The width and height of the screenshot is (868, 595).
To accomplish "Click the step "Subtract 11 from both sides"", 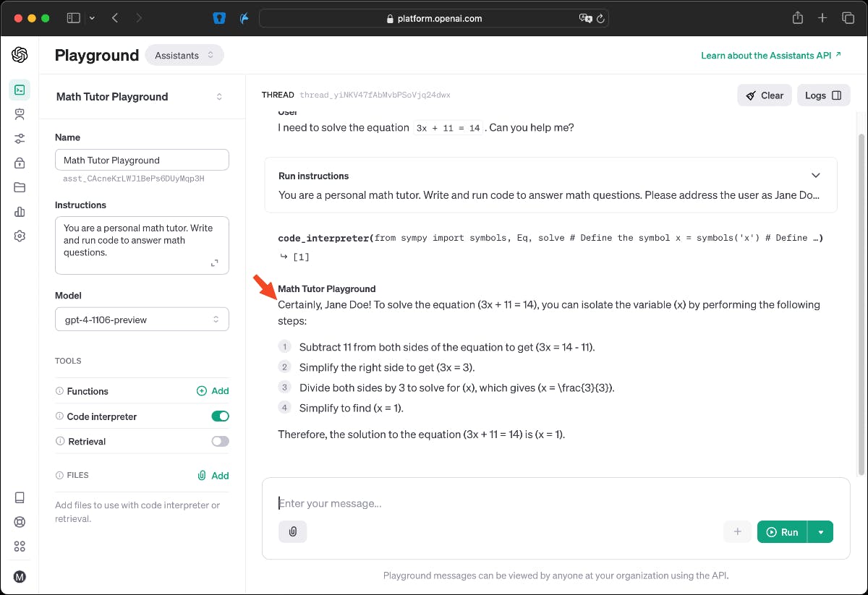I will tap(447, 347).
